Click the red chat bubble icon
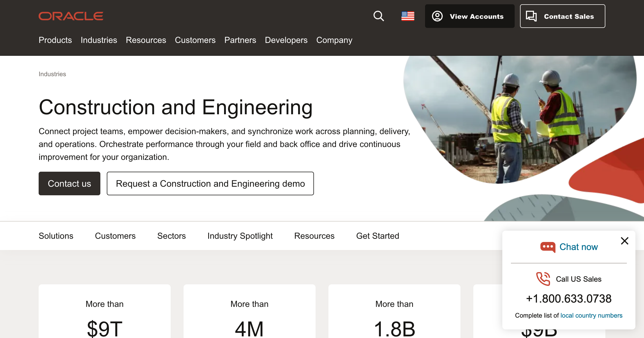This screenshot has height=338, width=644. [548, 247]
